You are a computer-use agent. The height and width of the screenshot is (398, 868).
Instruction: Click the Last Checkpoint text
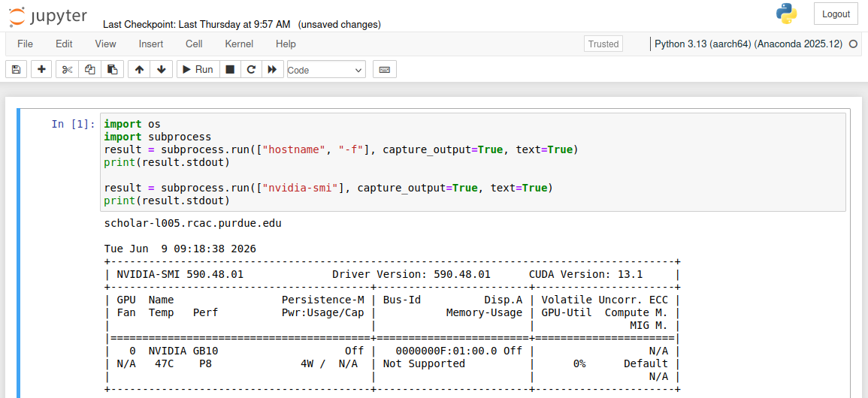(x=196, y=24)
